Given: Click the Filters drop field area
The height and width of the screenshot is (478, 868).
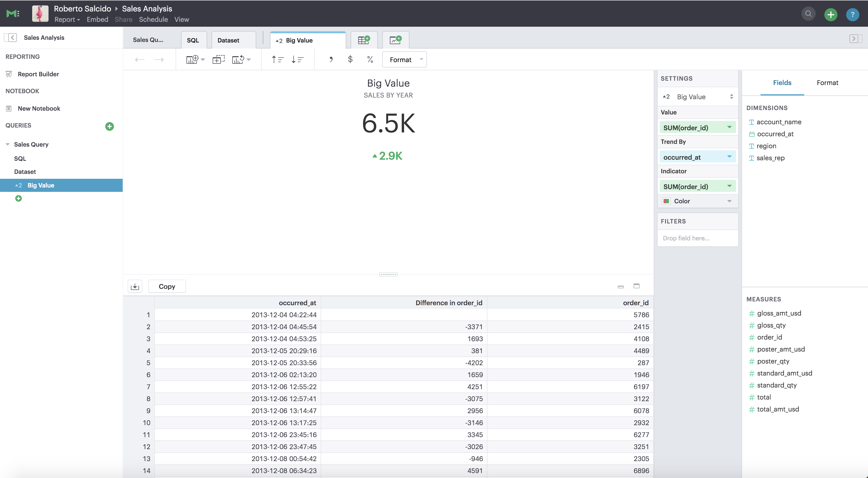Looking at the screenshot, I should [697, 238].
